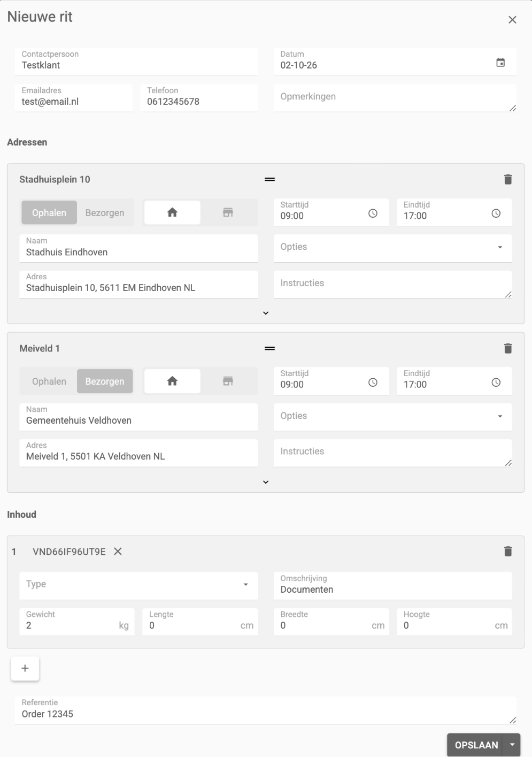Edit Adres field for Meiveld 1

[138, 453]
